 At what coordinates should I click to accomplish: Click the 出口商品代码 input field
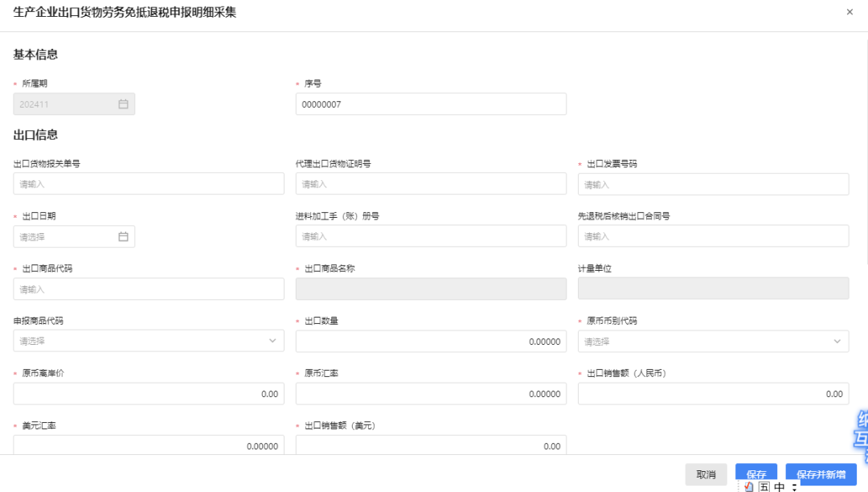pyautogui.click(x=149, y=289)
